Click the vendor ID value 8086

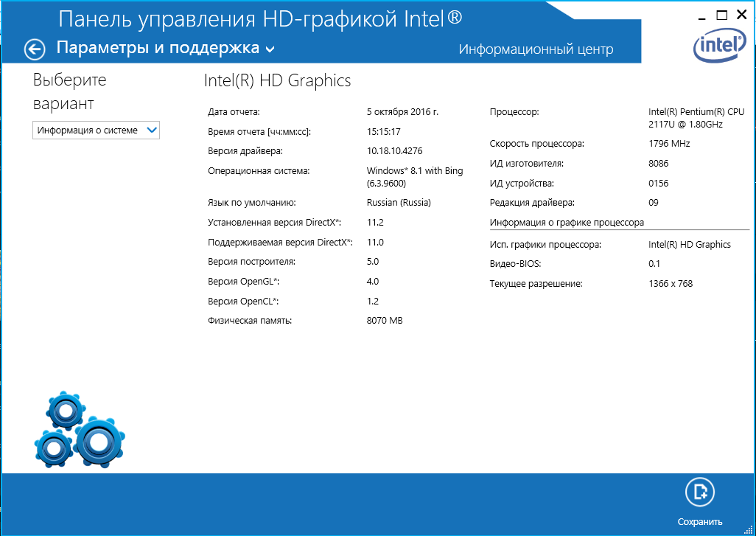(x=659, y=164)
